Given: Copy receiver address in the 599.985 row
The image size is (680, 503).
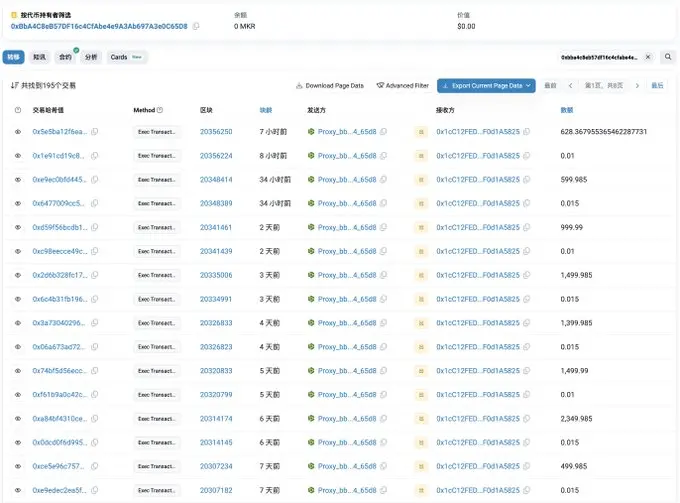Looking at the screenshot, I should pos(526,180).
